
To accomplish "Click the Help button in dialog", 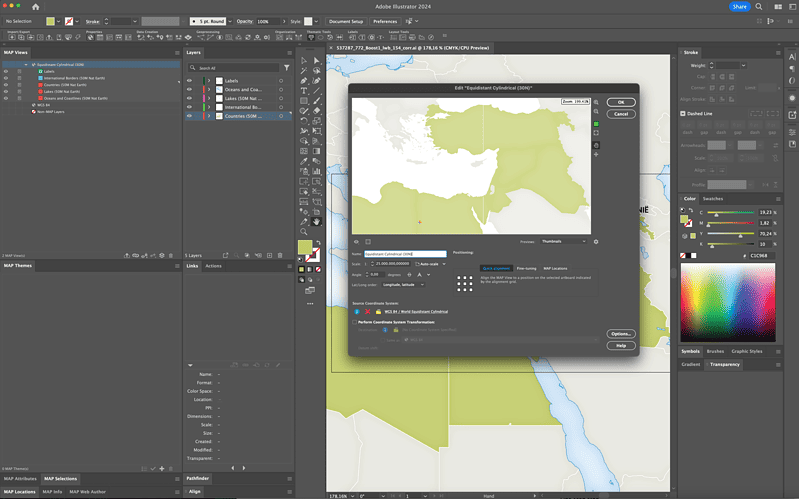I will (621, 346).
